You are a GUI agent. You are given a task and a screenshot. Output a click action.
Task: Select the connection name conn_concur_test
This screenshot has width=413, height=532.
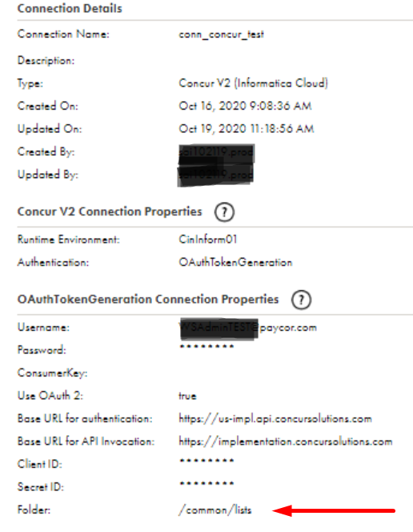coord(221,34)
